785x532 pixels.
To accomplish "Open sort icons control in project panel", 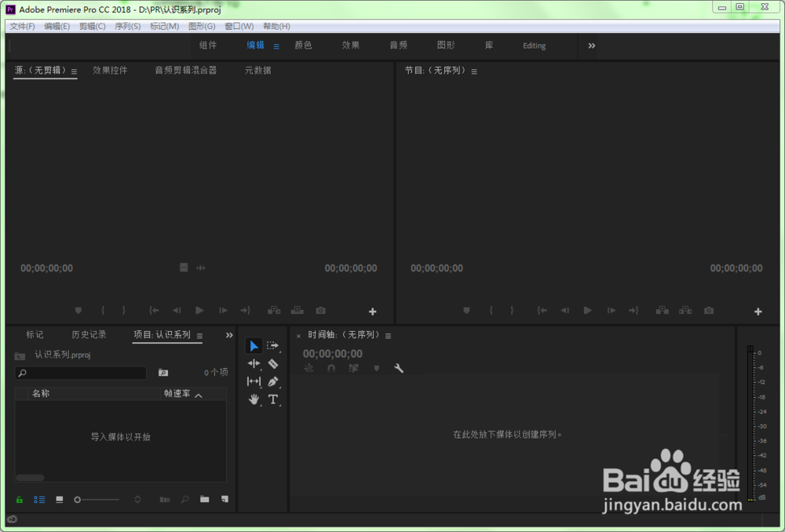I will coord(137,500).
